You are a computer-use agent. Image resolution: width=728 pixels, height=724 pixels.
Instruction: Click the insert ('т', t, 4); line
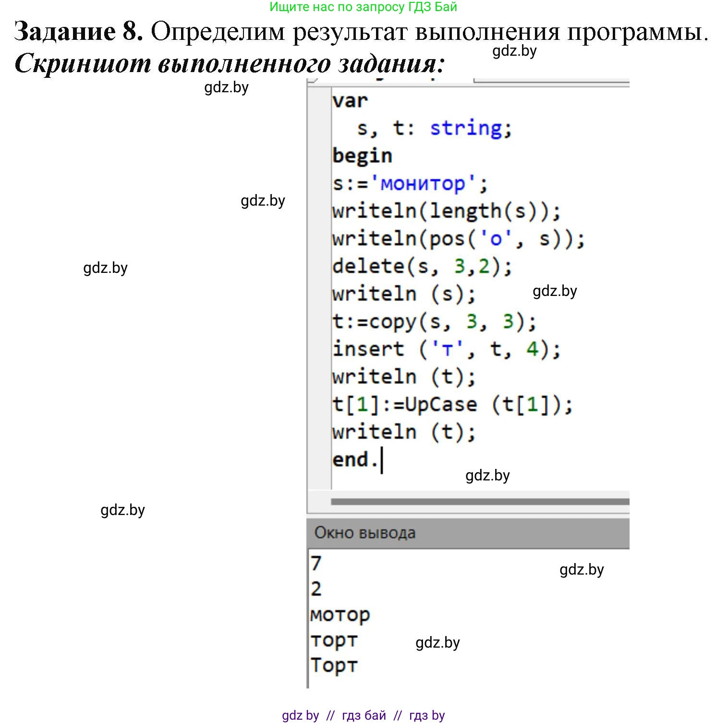click(447, 349)
